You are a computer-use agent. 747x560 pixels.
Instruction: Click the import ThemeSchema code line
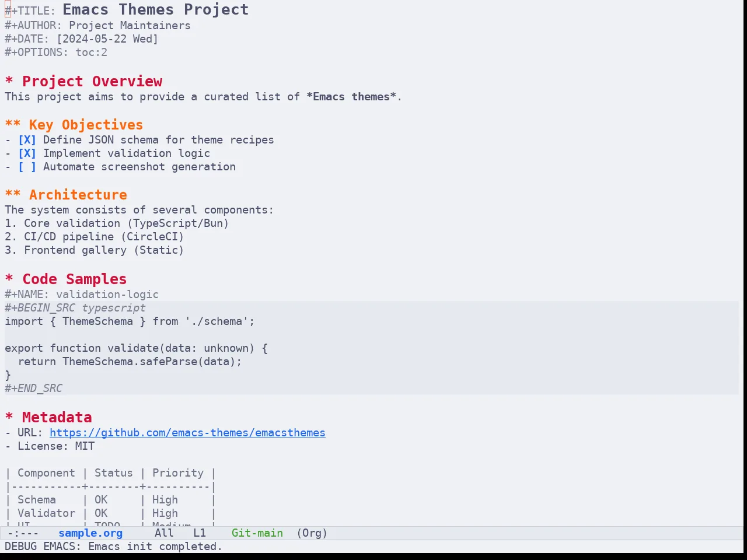pyautogui.click(x=130, y=321)
